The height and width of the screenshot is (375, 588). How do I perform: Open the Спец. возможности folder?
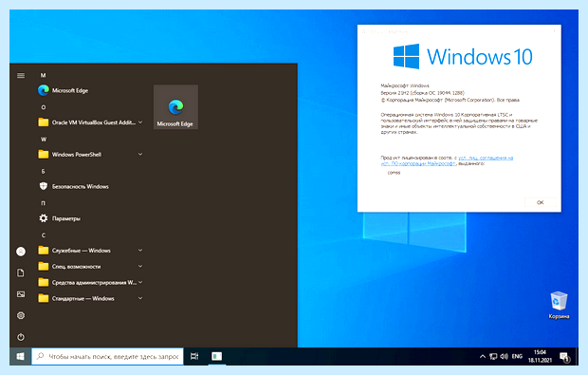pos(90,267)
